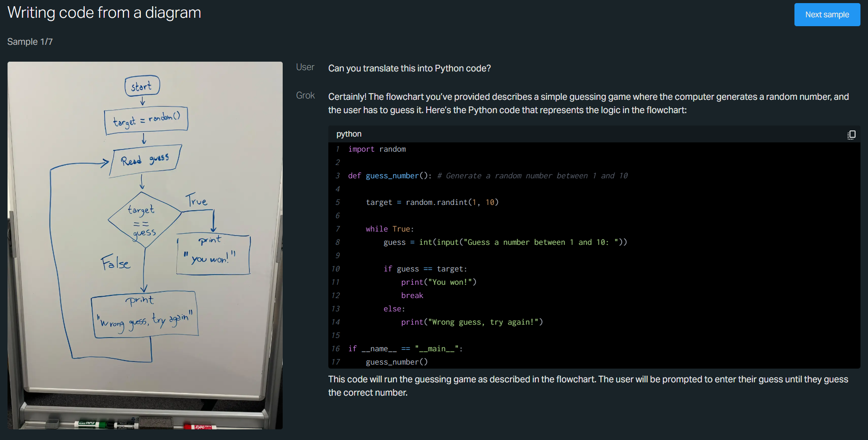This screenshot has height=440, width=868.
Task: Click the 'if guess == target:' line
Action: pos(425,269)
